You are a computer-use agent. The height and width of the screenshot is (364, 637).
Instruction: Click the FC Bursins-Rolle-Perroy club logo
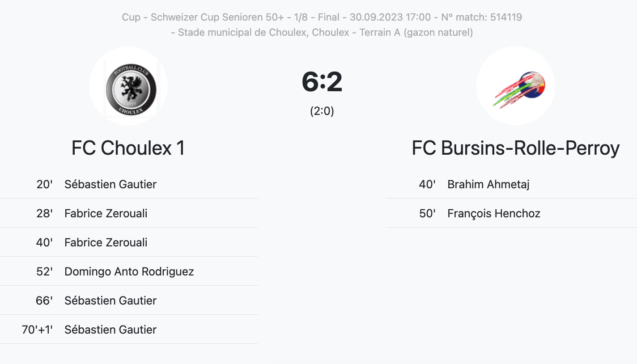[515, 86]
